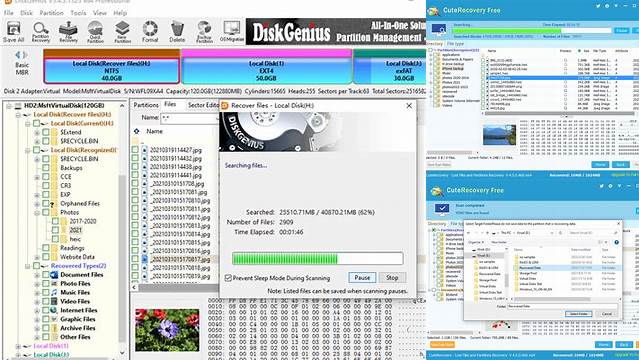
Task: Open the Backup Partition tool
Action: [204, 32]
